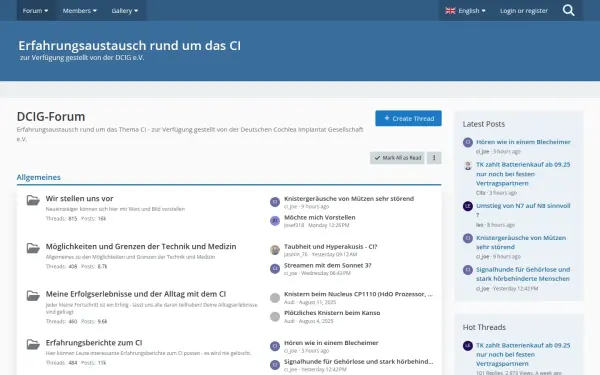Open Hot Threads link TK zahlt Batterienkauf
Image resolution: width=600 pixels, height=375 pixels.
tap(523, 354)
